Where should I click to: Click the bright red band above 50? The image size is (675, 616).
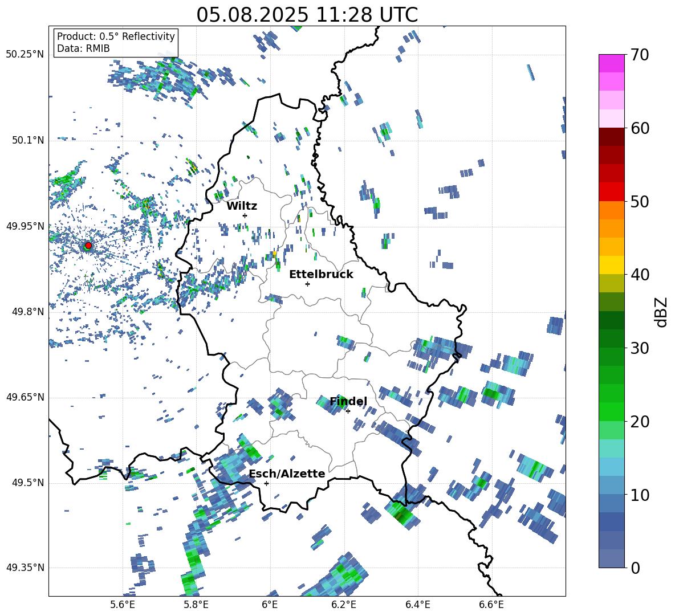click(x=611, y=191)
